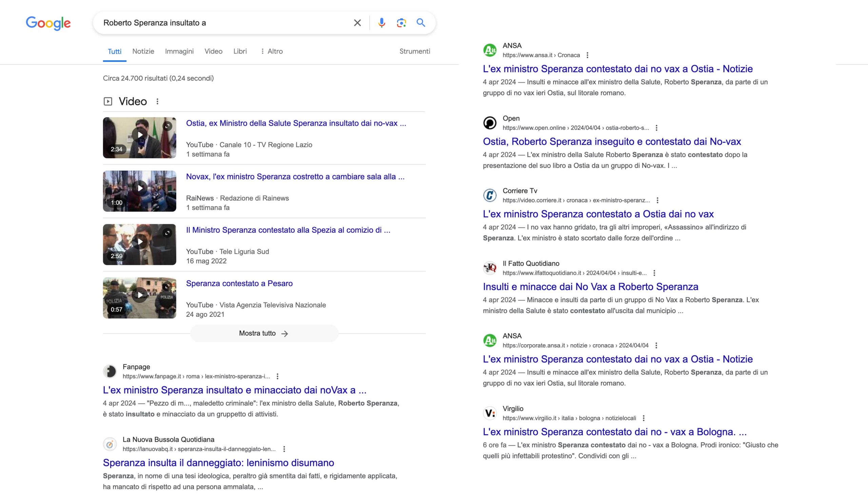Switch to the Libri tab
This screenshot has width=868, height=500.
[240, 51]
